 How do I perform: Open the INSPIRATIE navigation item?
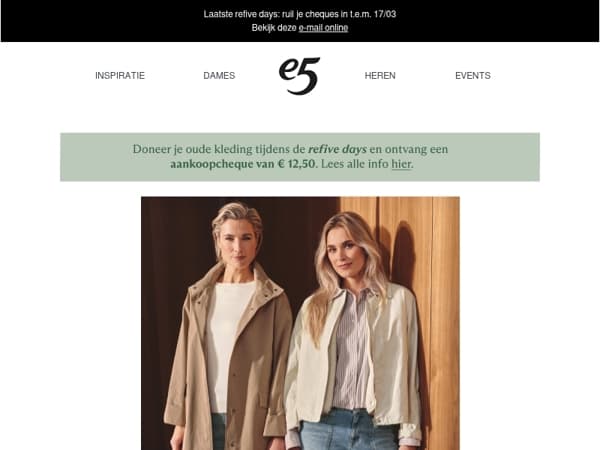[x=120, y=75]
